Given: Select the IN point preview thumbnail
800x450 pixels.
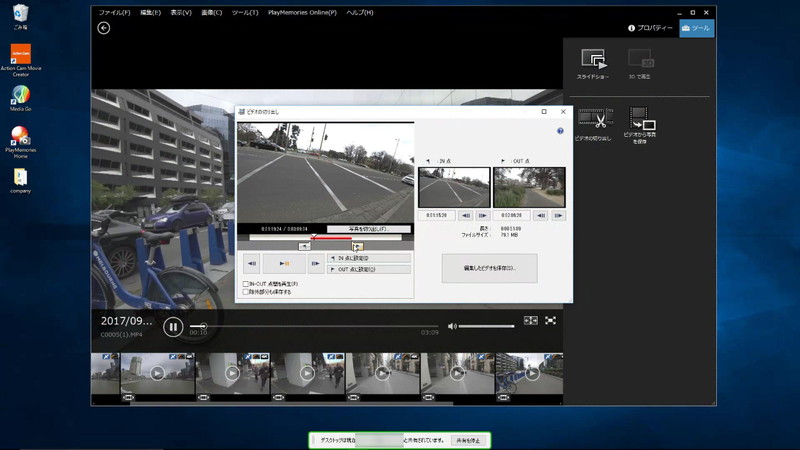Looking at the screenshot, I should click(x=454, y=187).
